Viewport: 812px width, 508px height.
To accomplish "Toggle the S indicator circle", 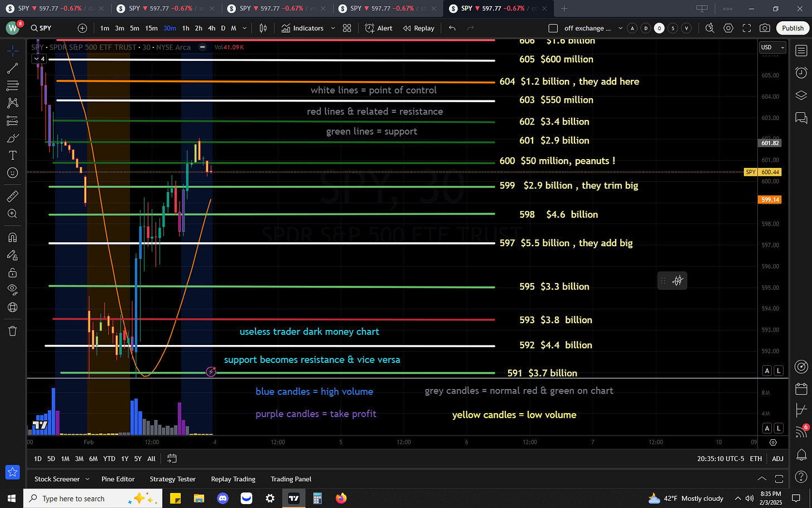I will click(x=673, y=28).
